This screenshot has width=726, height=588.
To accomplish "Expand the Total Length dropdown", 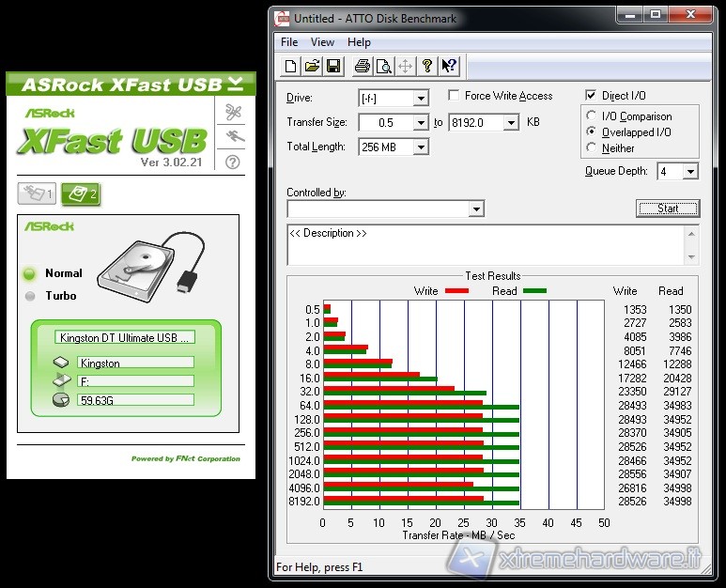I will coord(420,147).
